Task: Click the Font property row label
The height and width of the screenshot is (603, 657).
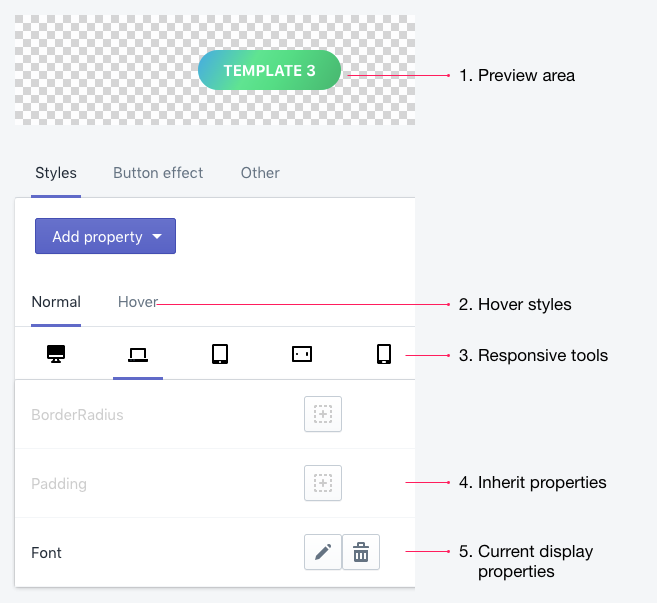Action: click(46, 553)
